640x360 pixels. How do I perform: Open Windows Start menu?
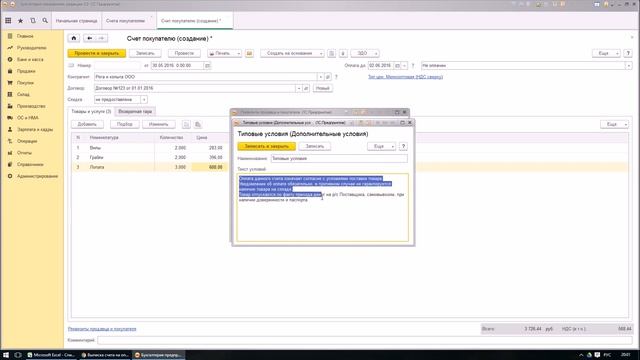click(x=6, y=355)
